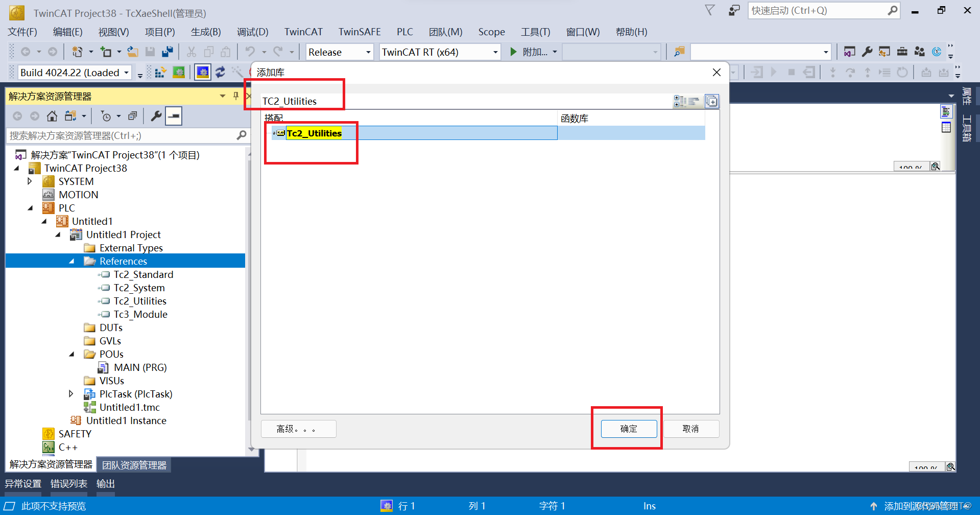The image size is (980, 515).
Task: Click 添加到源代码管理 in status bar
Action: (920, 506)
